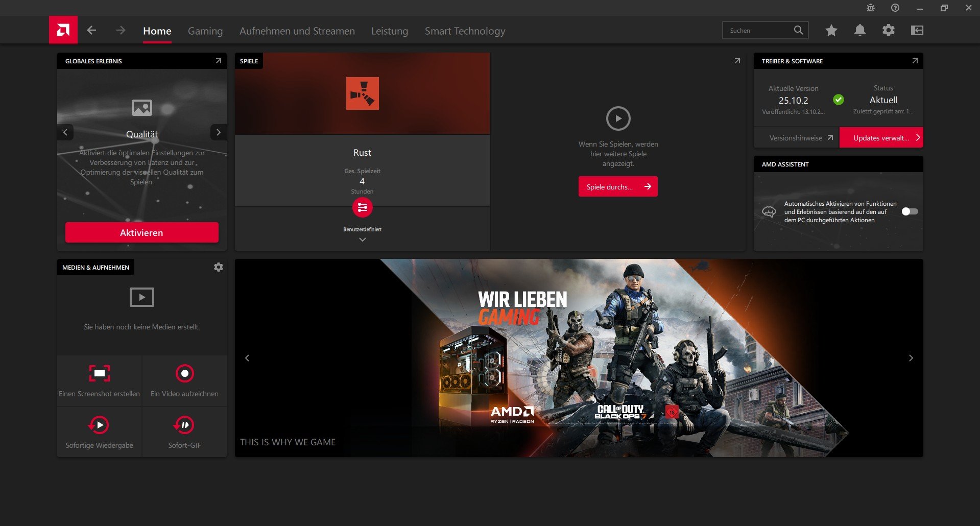This screenshot has width=980, height=526.
Task: Click the 'Qualität' profile title
Action: (x=142, y=134)
